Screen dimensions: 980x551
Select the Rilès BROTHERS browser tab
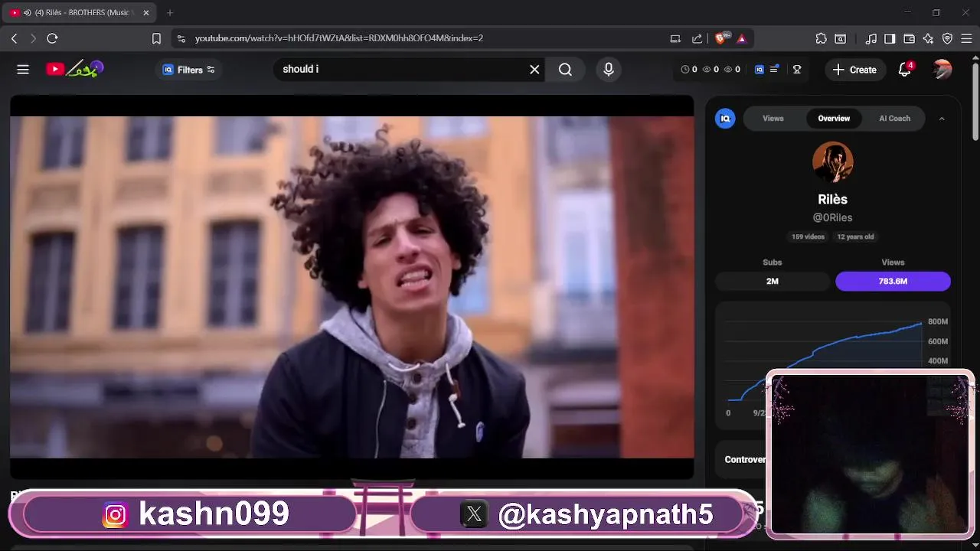pyautogui.click(x=80, y=12)
